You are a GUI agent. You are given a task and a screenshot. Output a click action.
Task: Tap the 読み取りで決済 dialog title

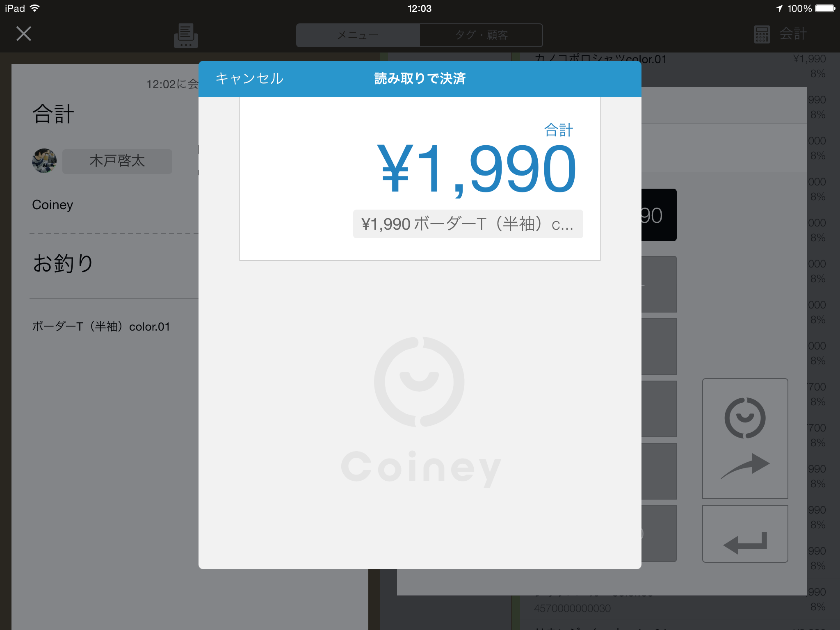click(420, 78)
